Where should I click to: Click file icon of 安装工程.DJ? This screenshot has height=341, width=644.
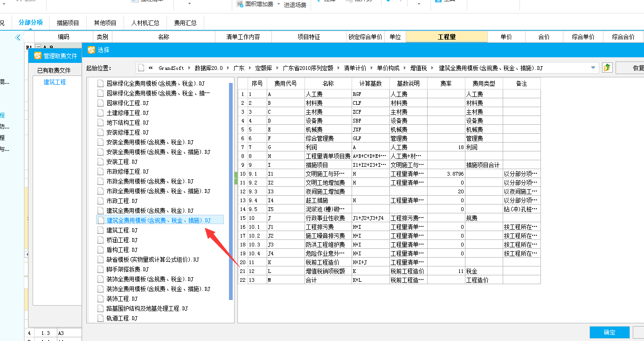[100, 162]
